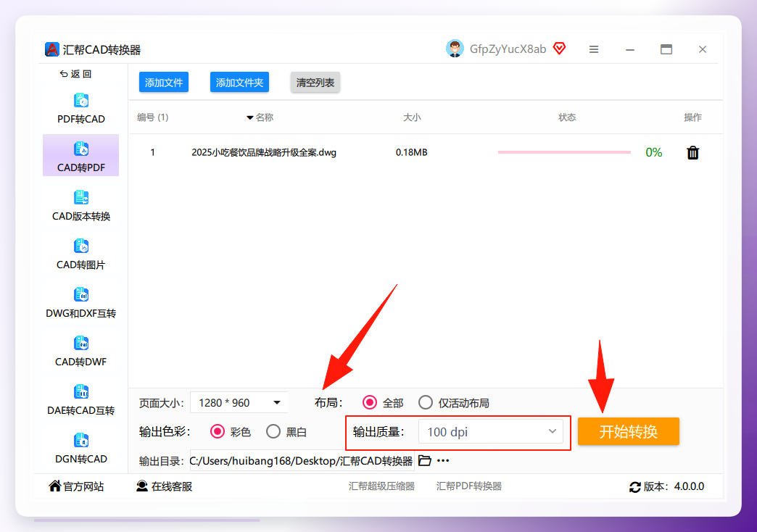Open DAE转CAD互转 tool
Image resolution: width=757 pixels, height=532 pixels.
tap(81, 399)
